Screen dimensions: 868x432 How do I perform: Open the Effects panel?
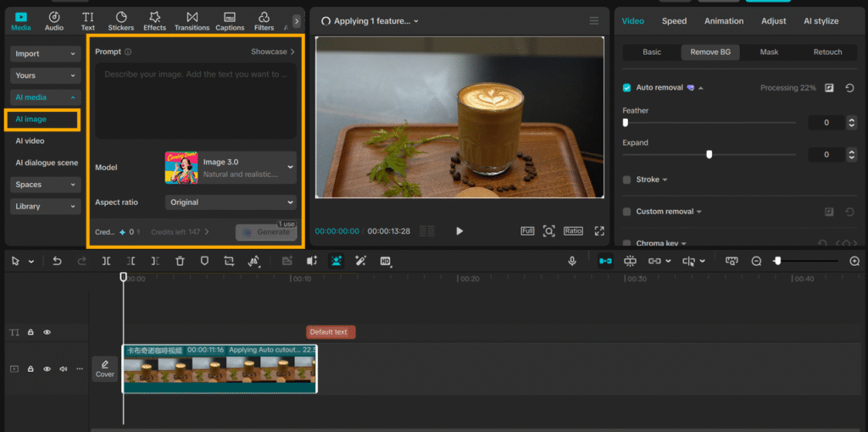[154, 21]
